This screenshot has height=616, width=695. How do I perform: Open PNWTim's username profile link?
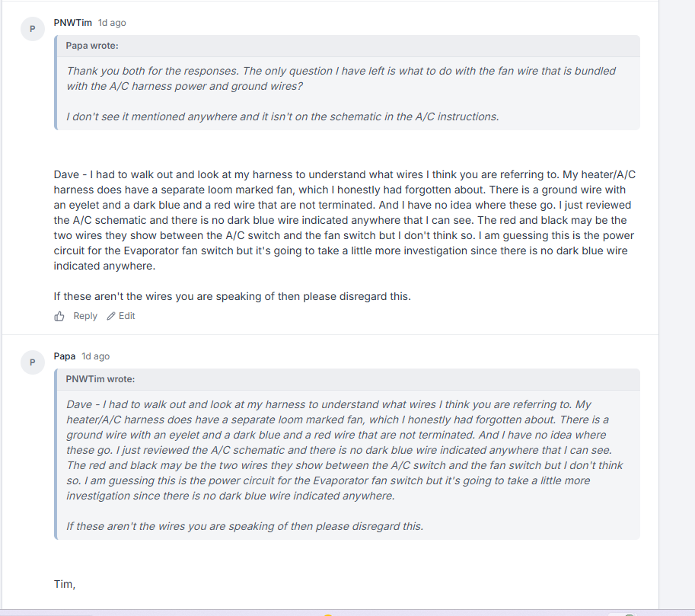click(72, 23)
